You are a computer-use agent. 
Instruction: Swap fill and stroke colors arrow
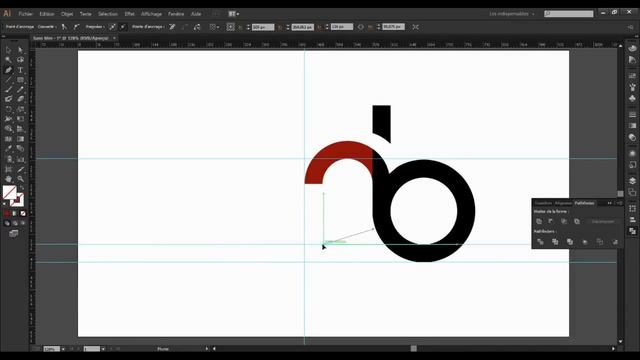click(x=22, y=188)
